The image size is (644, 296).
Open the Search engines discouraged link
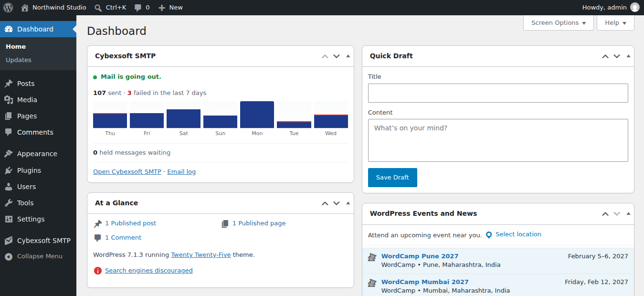(x=149, y=271)
